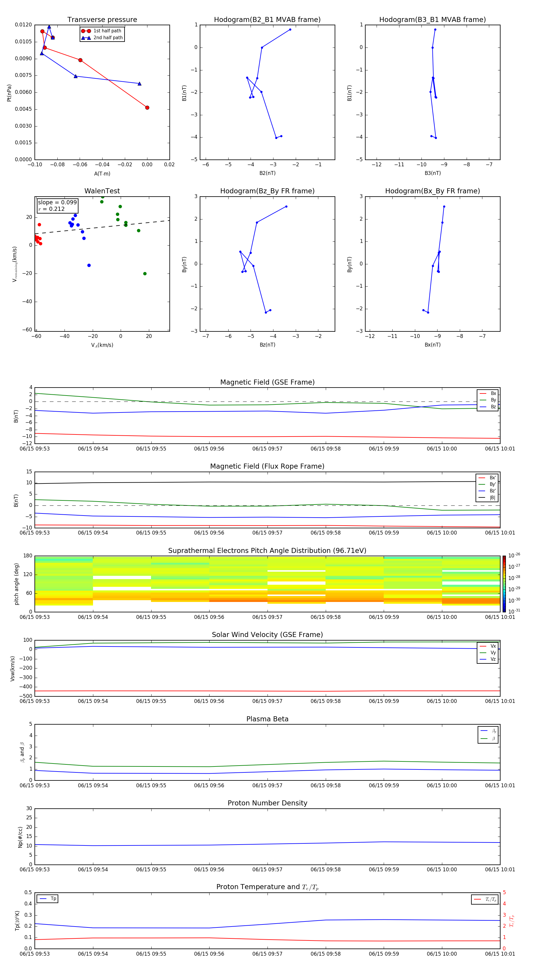Image resolution: width=535 pixels, height=980 pixels.
Task: Click the Bz' entry in flux rope legend
Action: point(487,491)
